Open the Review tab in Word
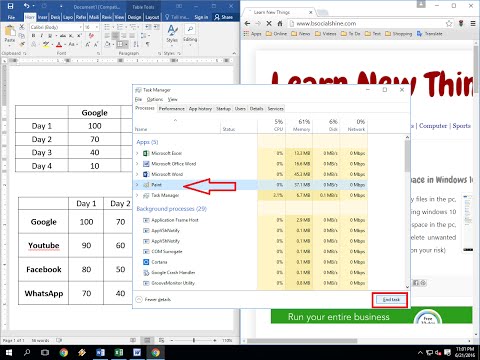Screen dimensions: 480x360 point(107,17)
